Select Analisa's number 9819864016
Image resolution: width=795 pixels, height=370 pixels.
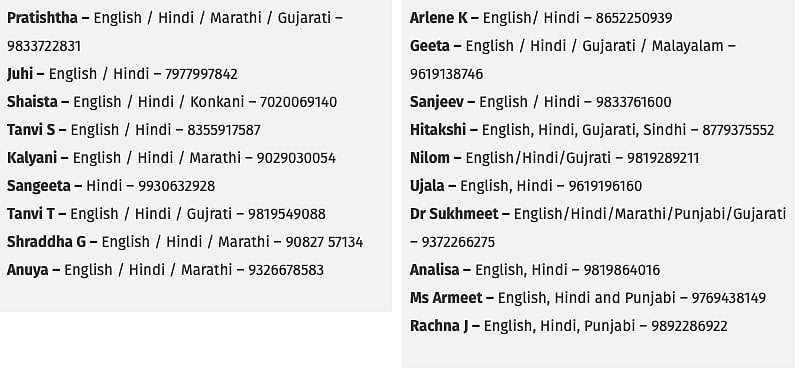[x=622, y=270]
